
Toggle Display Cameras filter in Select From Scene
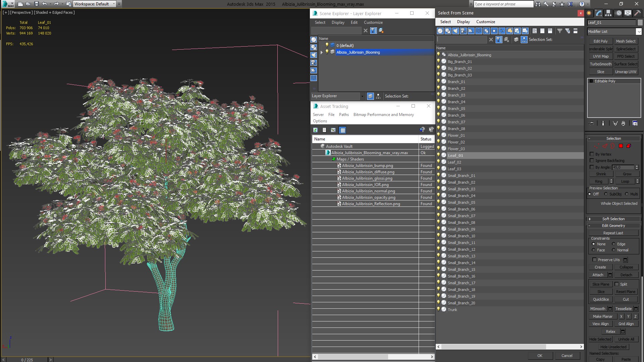coord(463,31)
